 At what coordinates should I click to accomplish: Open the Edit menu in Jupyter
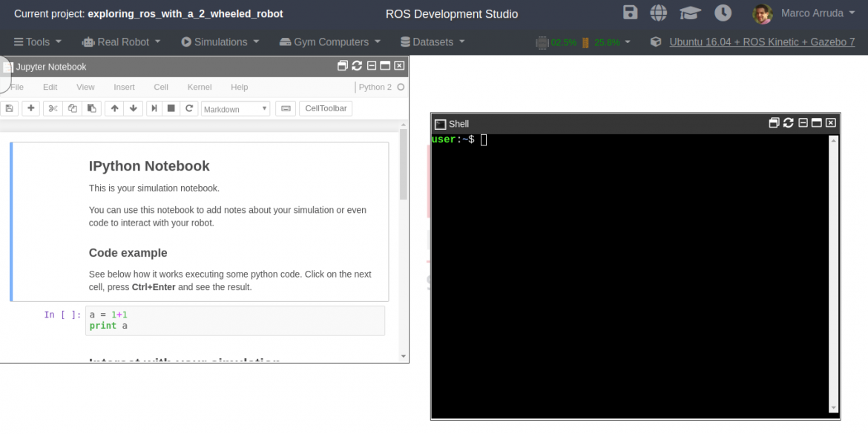coord(50,87)
